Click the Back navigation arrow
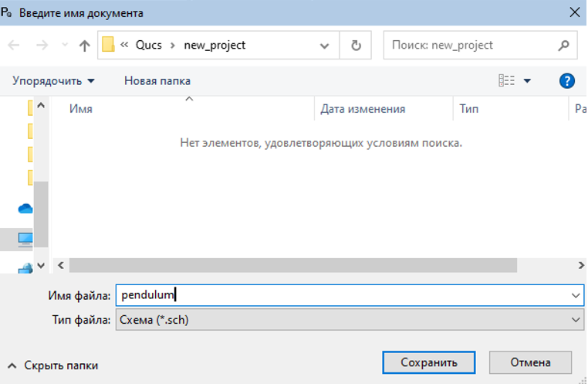588x384 pixels. (x=14, y=46)
